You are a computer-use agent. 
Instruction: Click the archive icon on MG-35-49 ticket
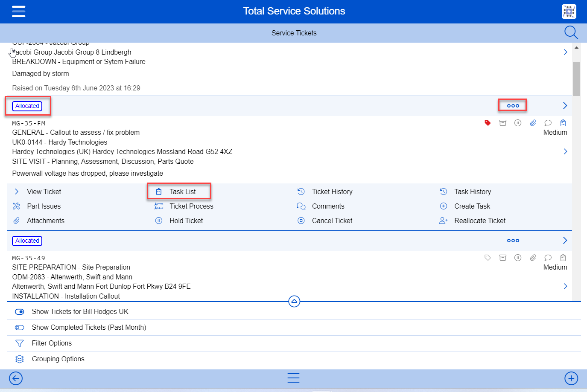click(503, 258)
